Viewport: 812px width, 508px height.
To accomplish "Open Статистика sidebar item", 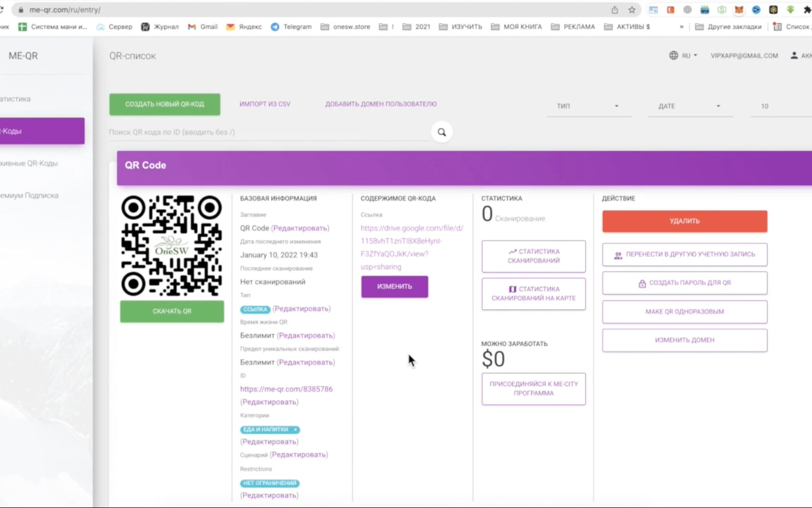I will (15, 99).
